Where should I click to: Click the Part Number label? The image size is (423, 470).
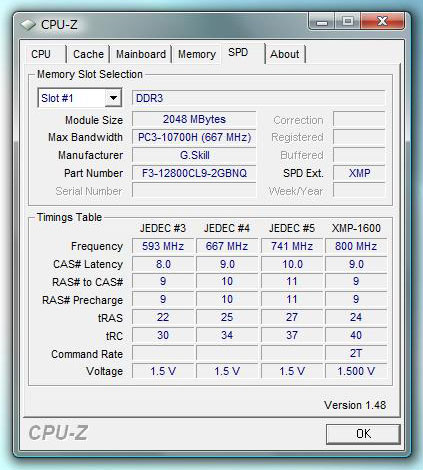[x=94, y=173]
